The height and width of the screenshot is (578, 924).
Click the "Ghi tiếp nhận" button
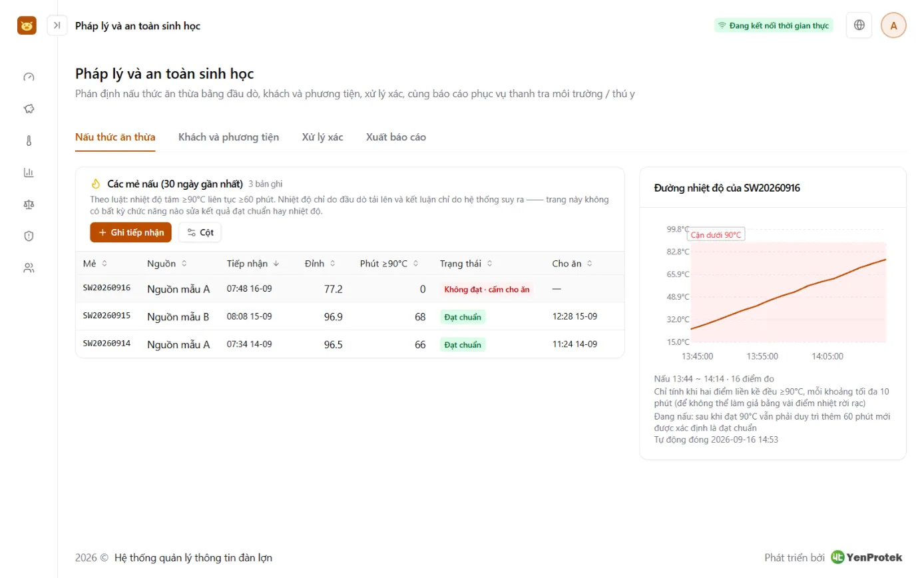(131, 232)
